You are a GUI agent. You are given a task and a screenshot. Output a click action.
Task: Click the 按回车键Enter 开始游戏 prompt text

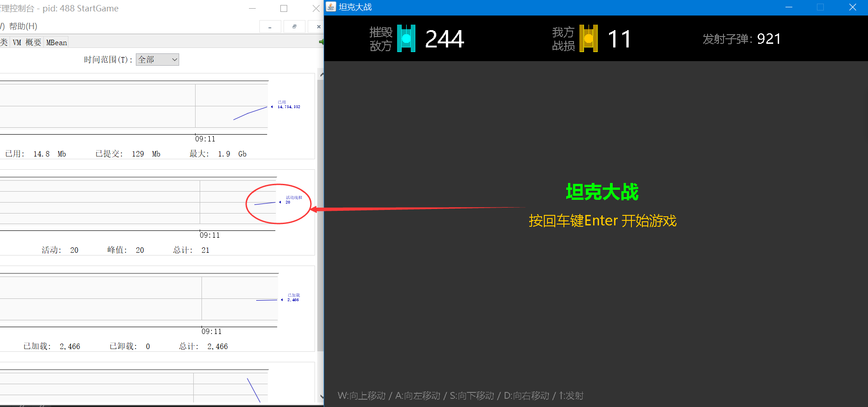[602, 221]
